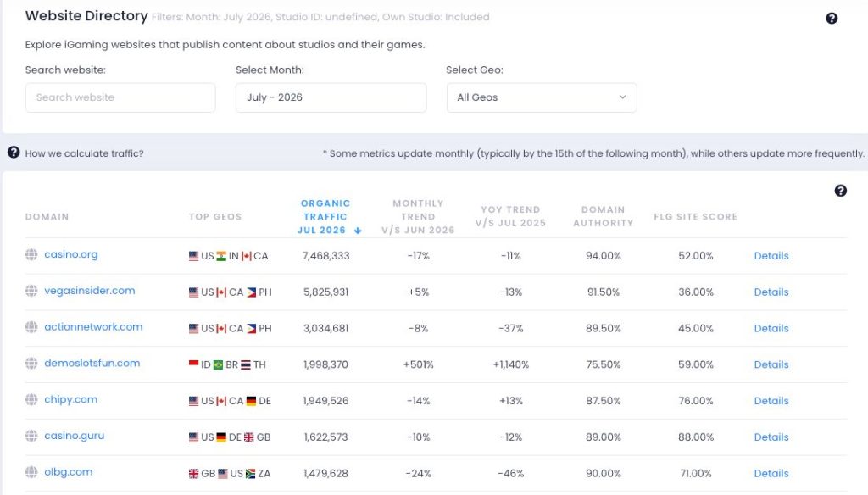The image size is (868, 495).
Task: Click traffic value 7,468,333
Action: click(326, 256)
